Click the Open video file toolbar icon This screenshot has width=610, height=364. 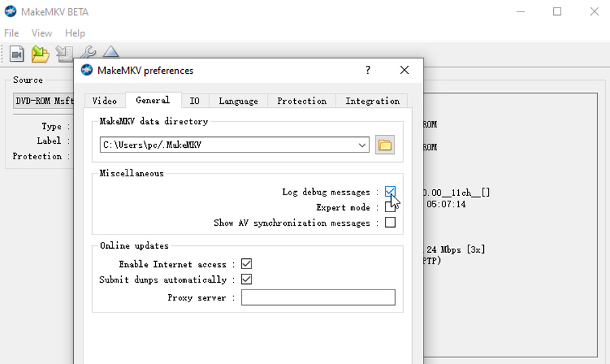(17, 54)
